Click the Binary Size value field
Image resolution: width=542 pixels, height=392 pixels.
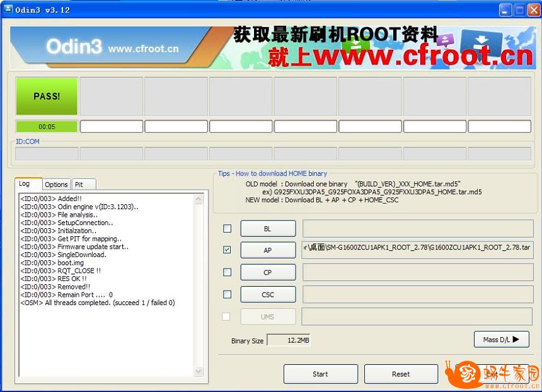(x=289, y=340)
